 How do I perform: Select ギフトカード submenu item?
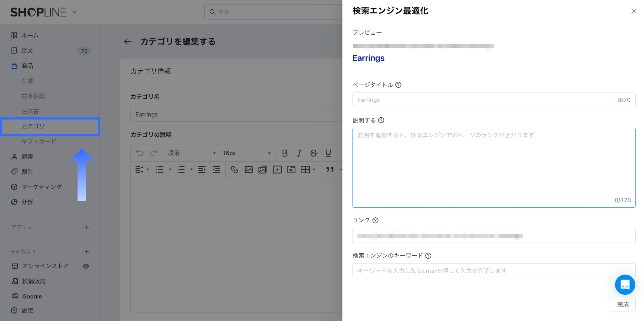click(39, 141)
